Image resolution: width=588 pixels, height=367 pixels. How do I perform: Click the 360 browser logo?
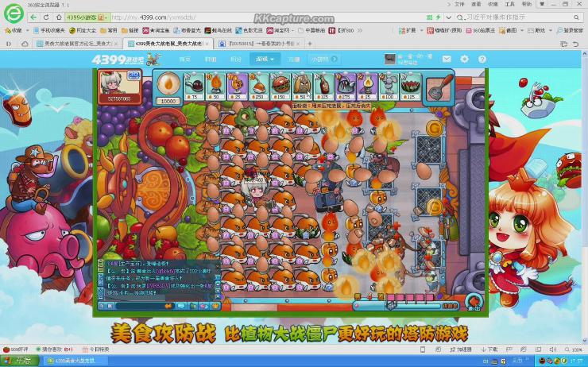(14, 14)
